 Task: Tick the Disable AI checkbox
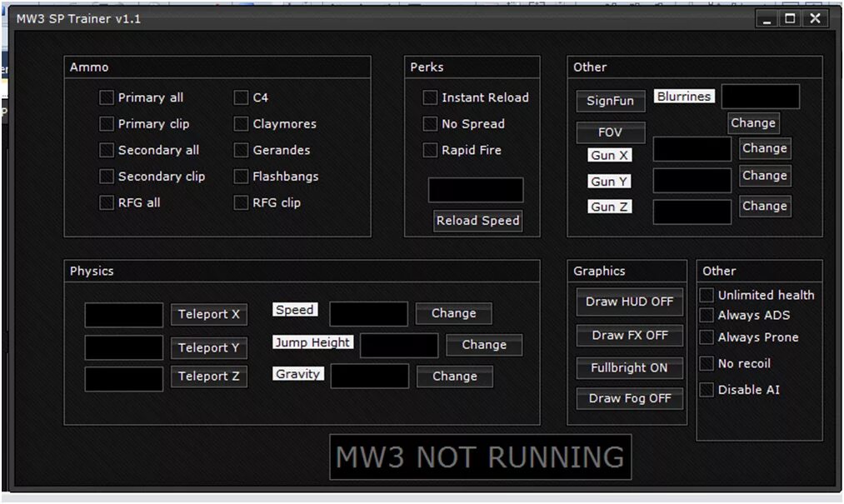[x=707, y=390]
